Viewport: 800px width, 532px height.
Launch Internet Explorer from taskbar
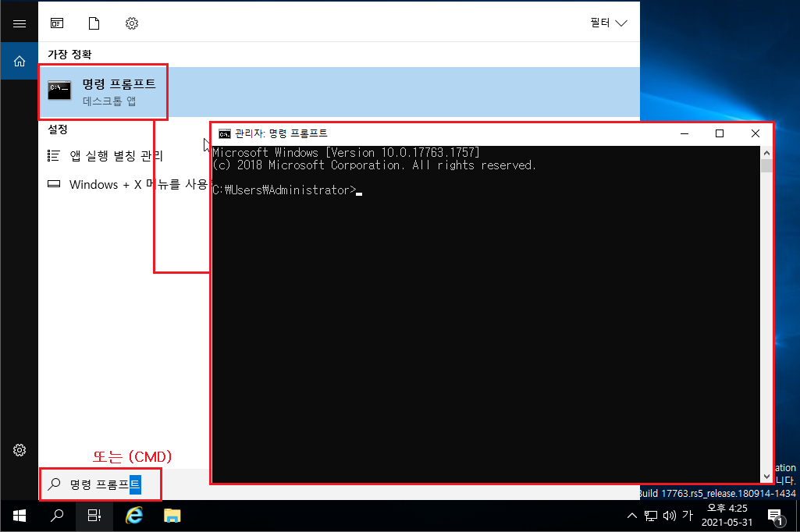coord(133,516)
